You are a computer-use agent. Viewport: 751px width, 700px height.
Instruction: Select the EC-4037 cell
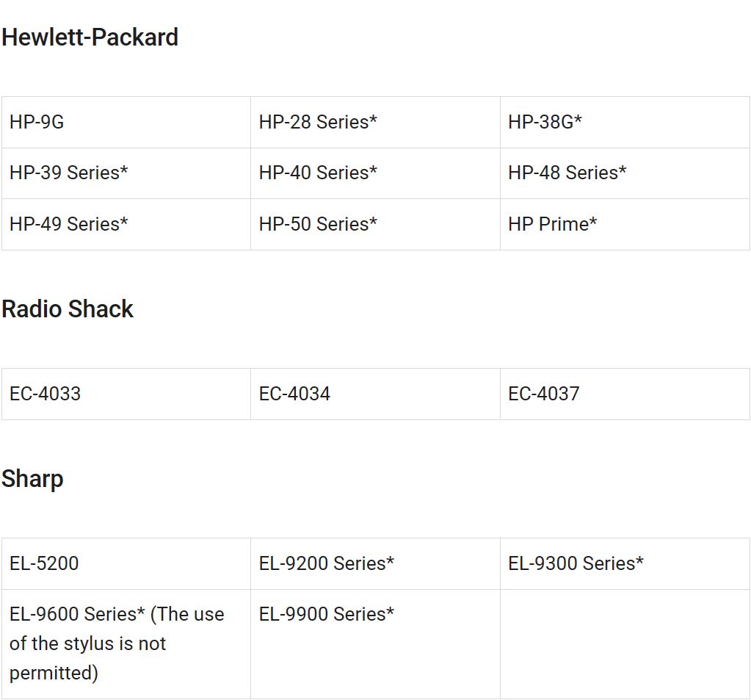(625, 394)
